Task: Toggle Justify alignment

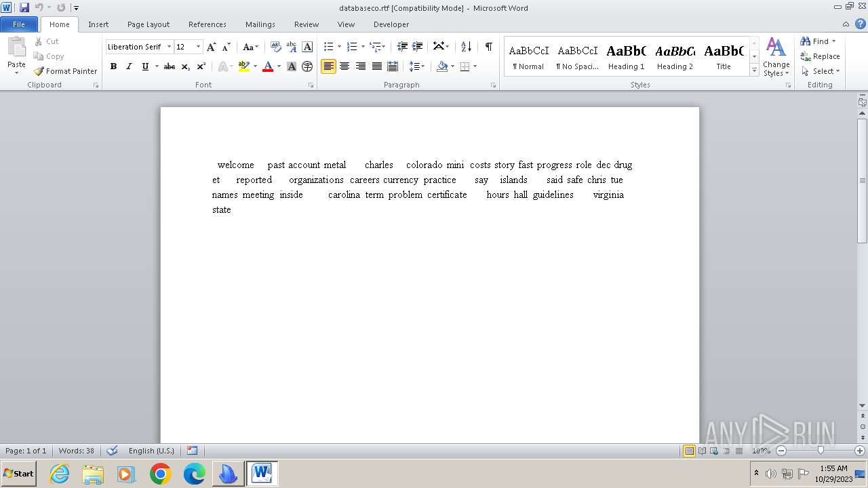Action: 376,66
